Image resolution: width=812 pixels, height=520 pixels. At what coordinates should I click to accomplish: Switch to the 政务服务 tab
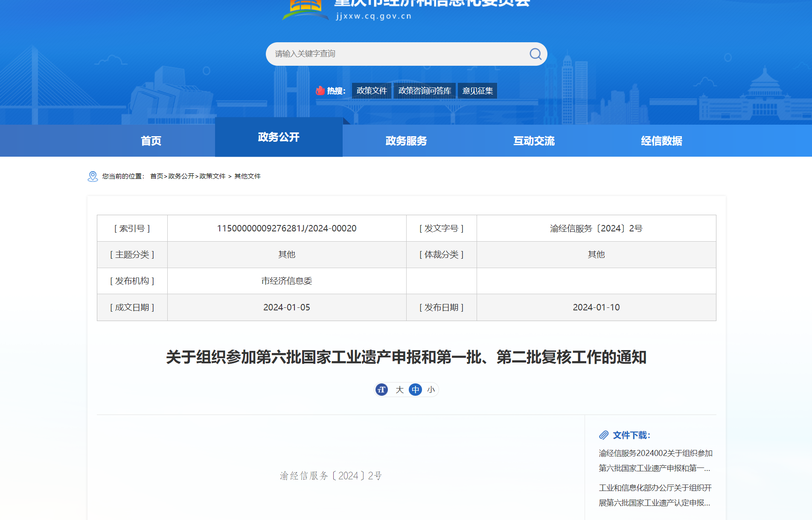[x=406, y=141]
